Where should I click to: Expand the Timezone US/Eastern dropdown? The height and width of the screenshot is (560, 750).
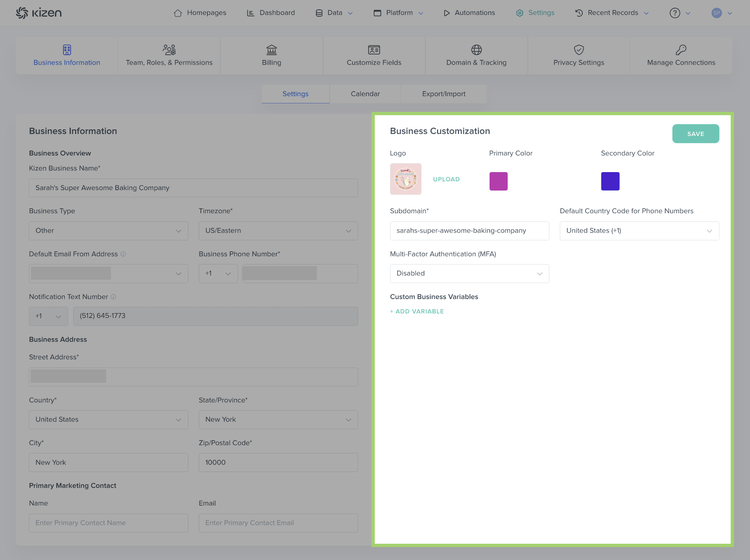278,231
